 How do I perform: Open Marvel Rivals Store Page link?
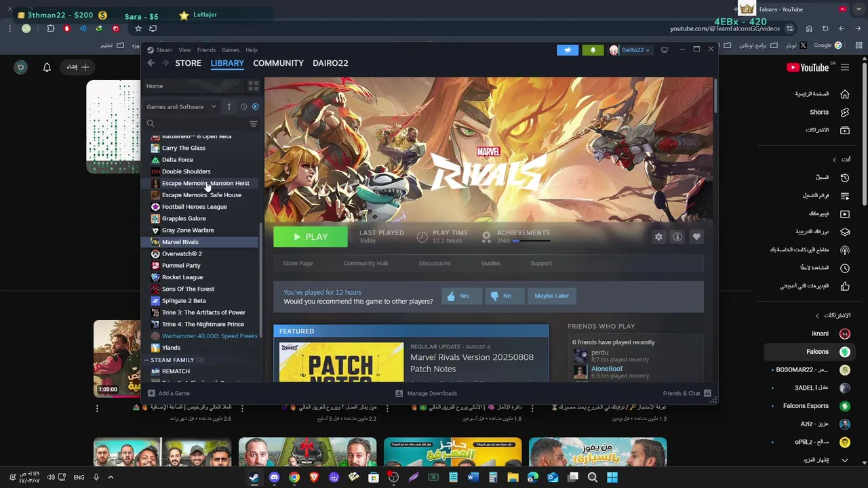pos(298,263)
